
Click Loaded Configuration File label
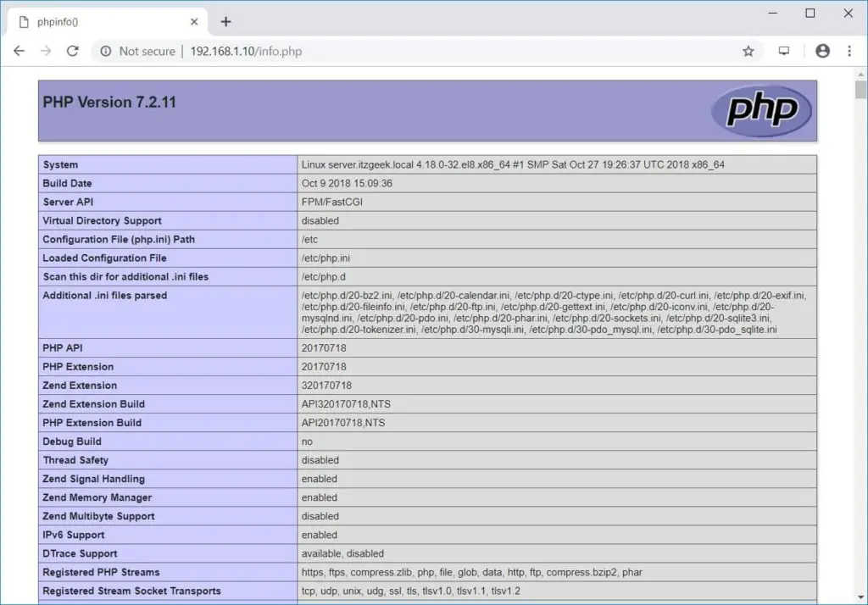(x=104, y=258)
